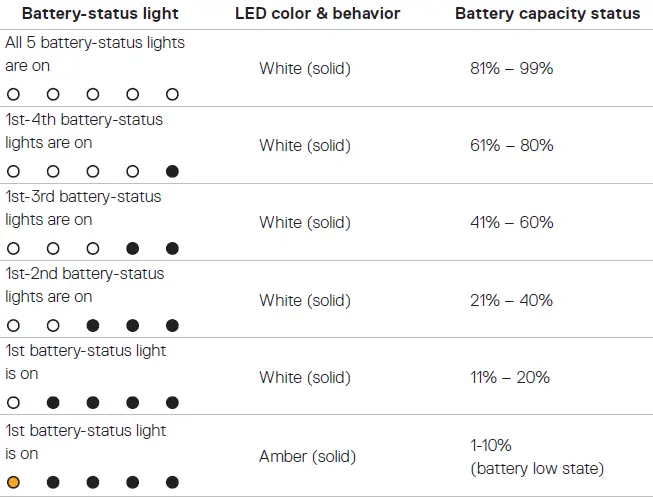Click the middle light in the 81%–99% row

pyautogui.click(x=93, y=94)
